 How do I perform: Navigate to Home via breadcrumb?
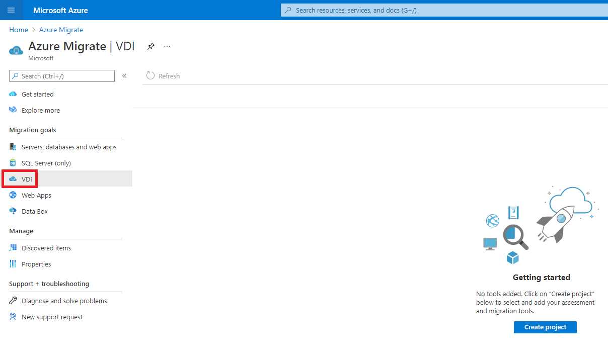(x=18, y=30)
